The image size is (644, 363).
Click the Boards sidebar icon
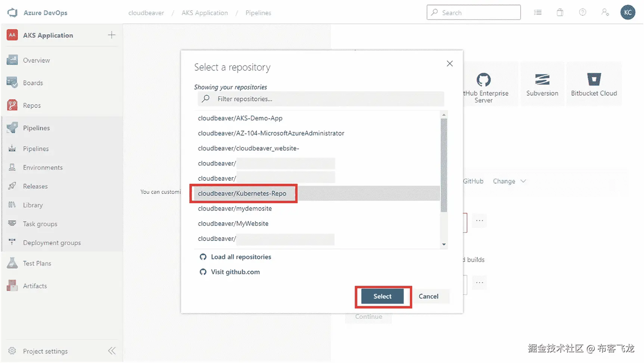tap(12, 83)
